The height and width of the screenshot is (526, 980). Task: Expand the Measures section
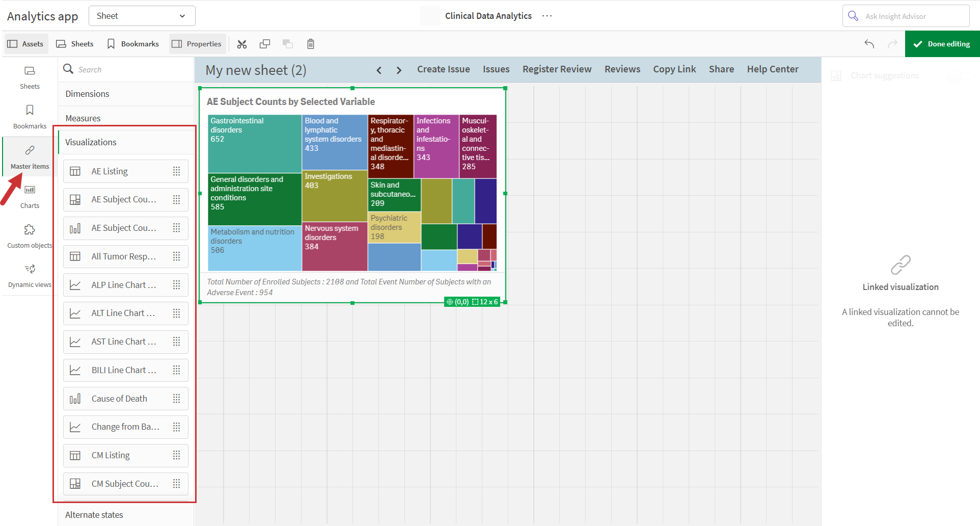pos(126,118)
